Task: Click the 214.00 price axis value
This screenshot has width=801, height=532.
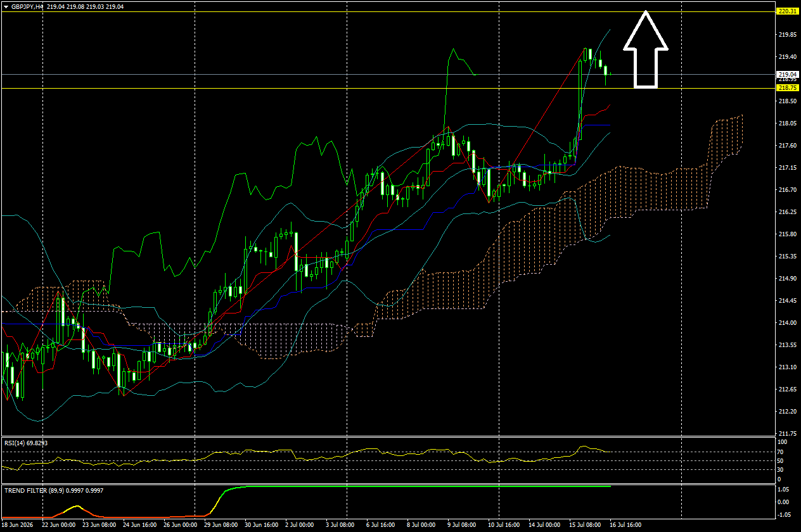Action: pos(787,323)
